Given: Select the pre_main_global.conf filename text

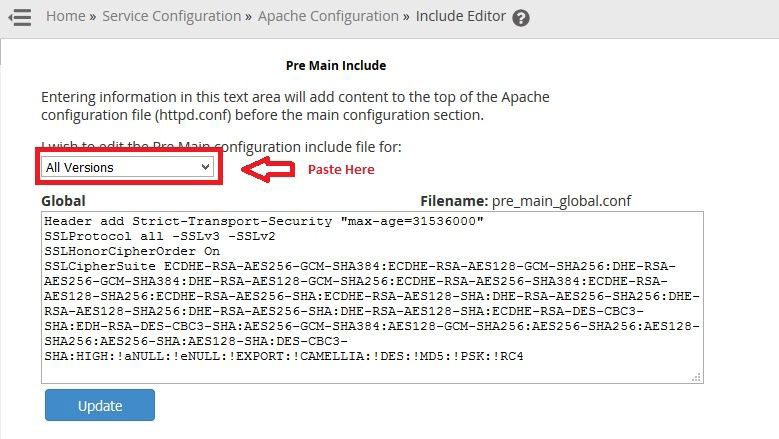Looking at the screenshot, I should tap(561, 201).
